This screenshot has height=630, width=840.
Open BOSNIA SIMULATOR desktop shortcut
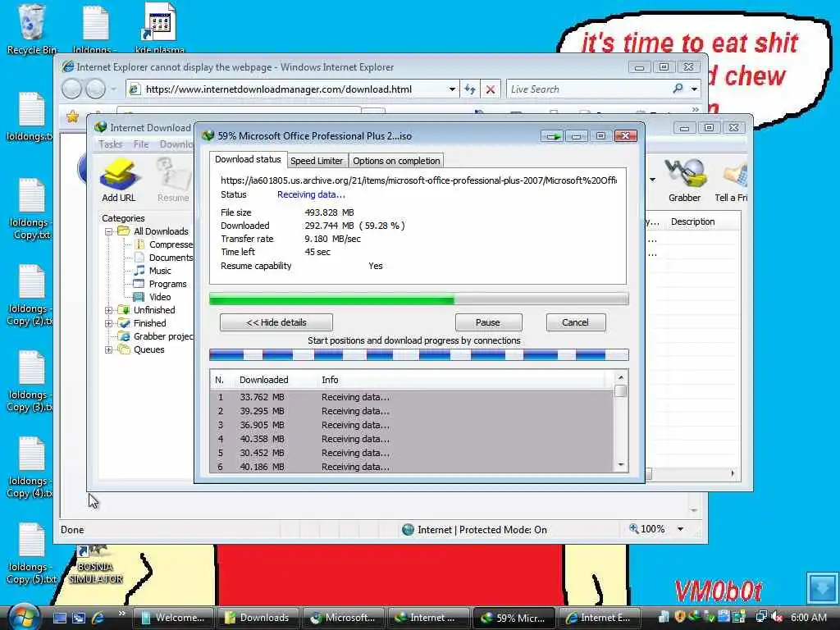(x=95, y=565)
